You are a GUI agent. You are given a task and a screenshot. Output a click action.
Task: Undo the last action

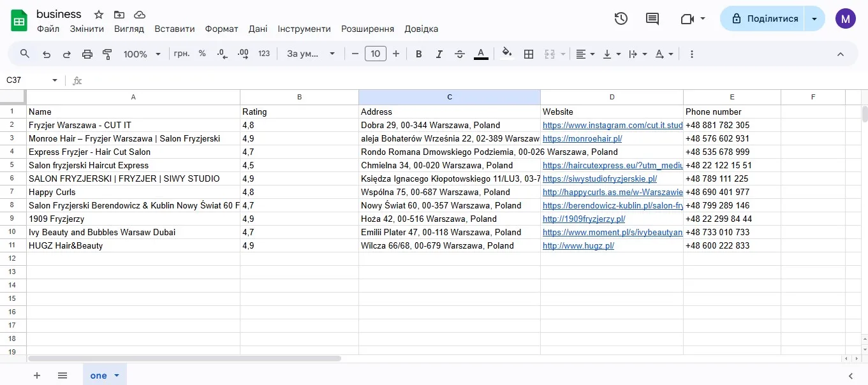click(47, 54)
